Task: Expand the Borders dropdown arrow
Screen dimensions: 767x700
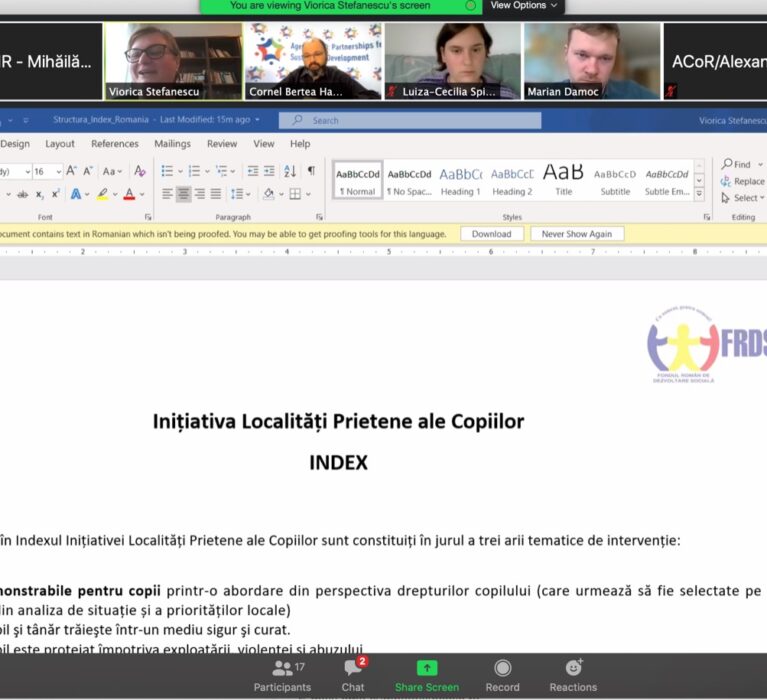Action: click(x=308, y=194)
